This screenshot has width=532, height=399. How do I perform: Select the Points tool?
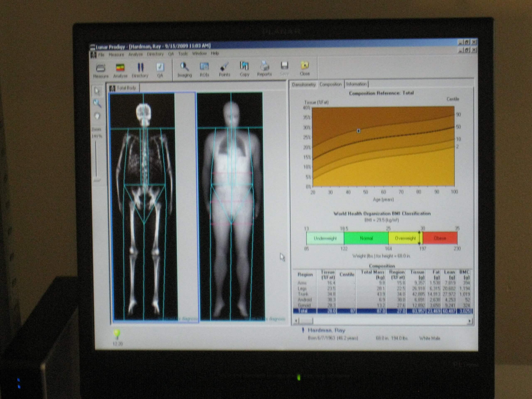tap(224, 67)
